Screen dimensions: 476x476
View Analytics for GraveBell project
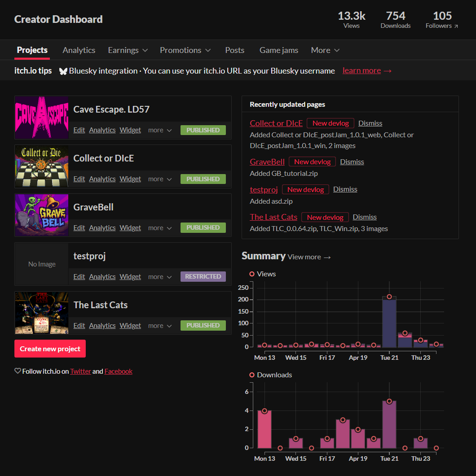102,227
